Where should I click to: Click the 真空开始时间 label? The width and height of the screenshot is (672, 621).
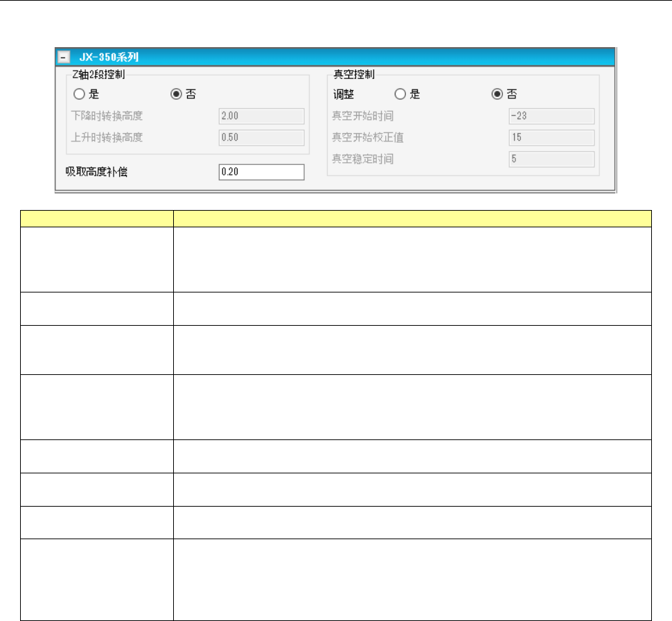tap(362, 116)
